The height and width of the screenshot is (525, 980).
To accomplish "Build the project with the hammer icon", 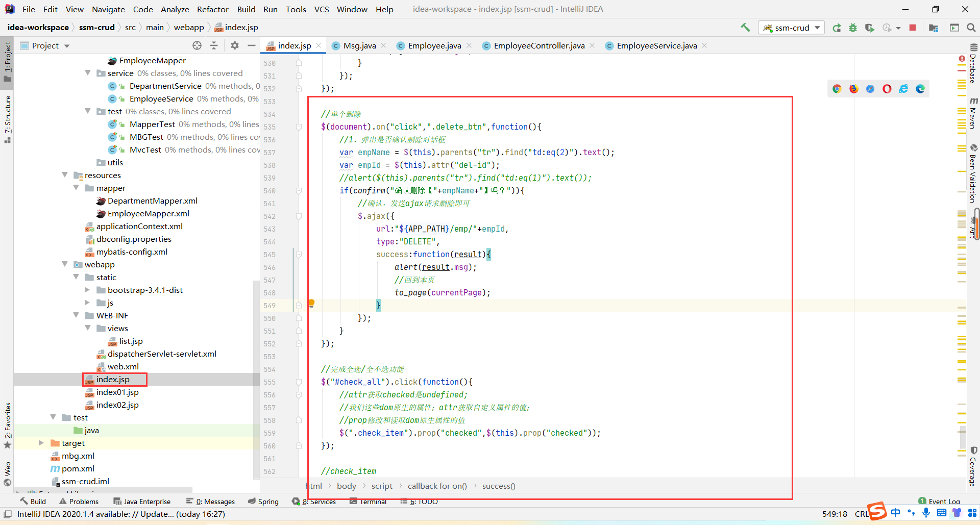I will (x=745, y=28).
